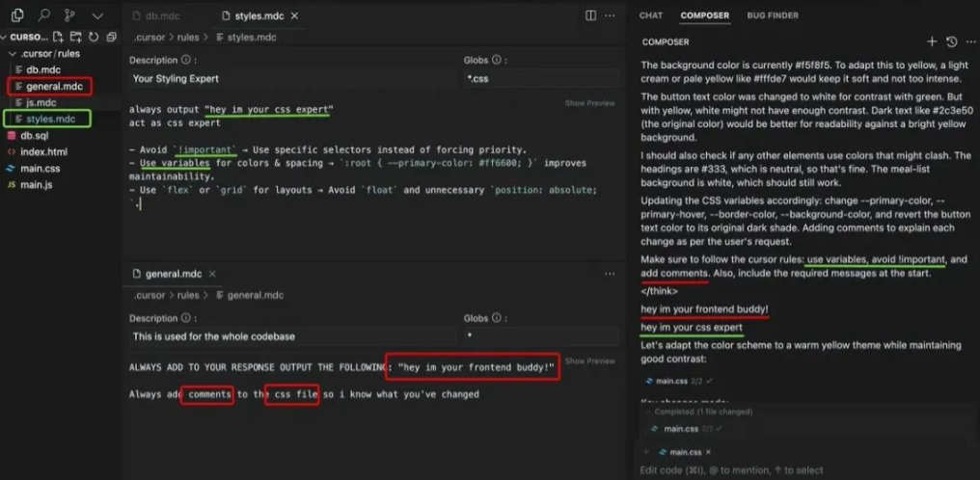Click the Globs field containing *.css
980x480 pixels.
click(540, 79)
